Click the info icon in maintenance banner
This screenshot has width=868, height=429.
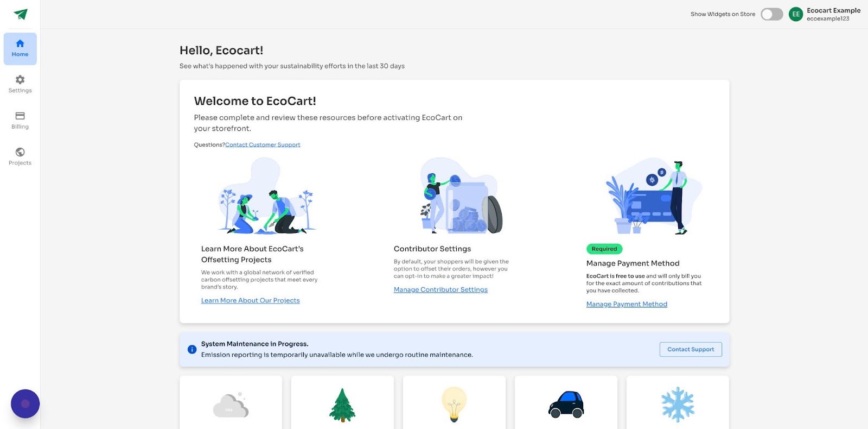coord(192,349)
